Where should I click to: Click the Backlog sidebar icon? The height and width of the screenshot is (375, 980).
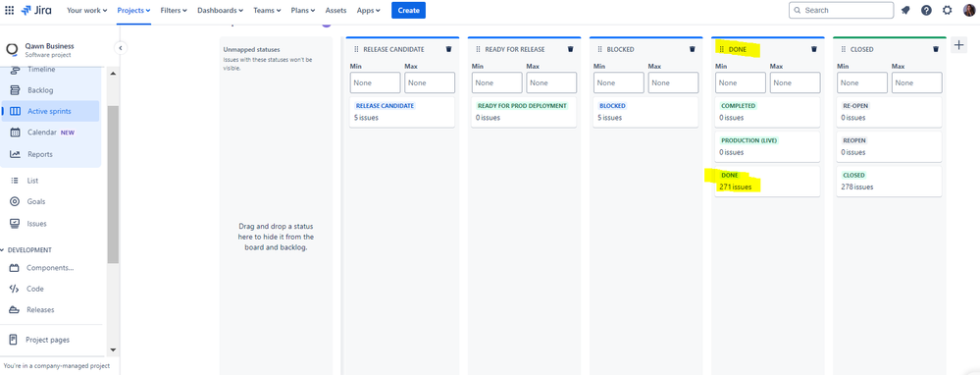click(x=15, y=90)
